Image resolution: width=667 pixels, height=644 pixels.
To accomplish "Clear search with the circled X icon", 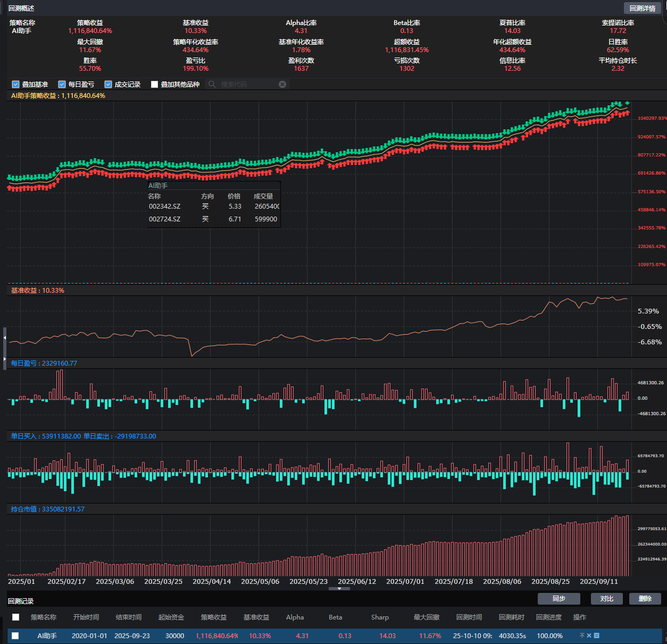I will [x=282, y=85].
